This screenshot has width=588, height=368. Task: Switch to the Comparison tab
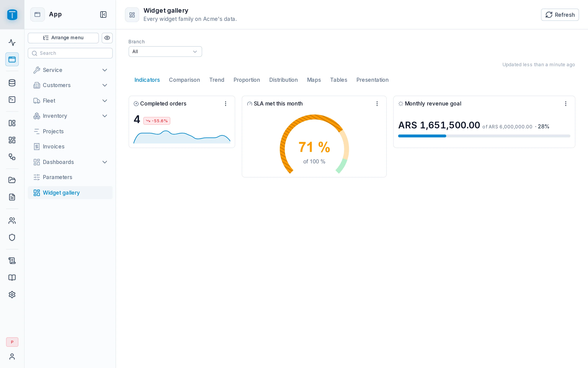tap(184, 80)
